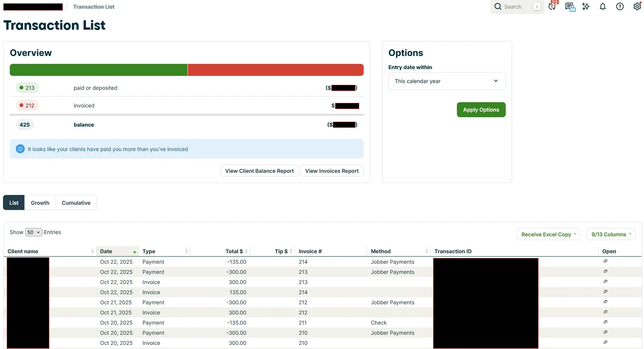644x349 pixels.
Task: Click the red invoiced portion of overview bar
Action: pyautogui.click(x=275, y=70)
